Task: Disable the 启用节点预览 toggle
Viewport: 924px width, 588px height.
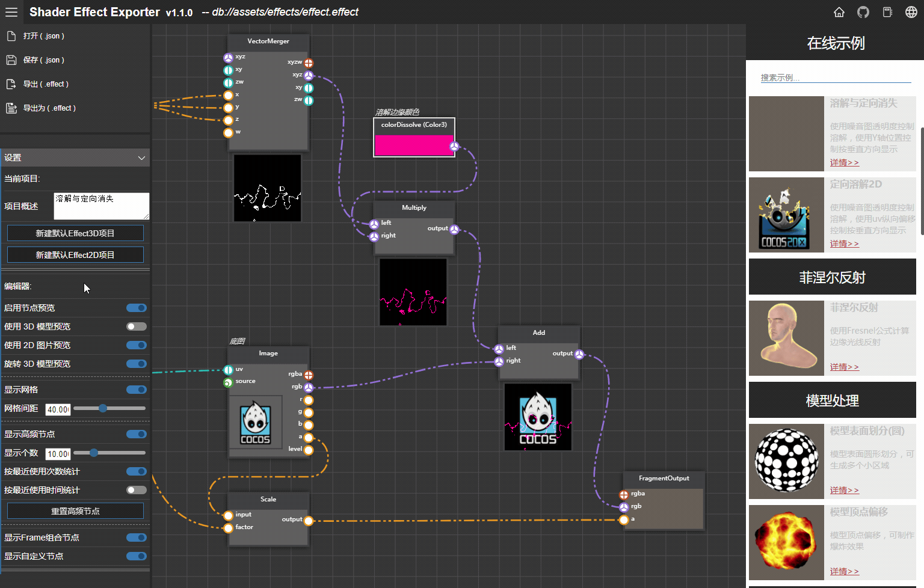Action: click(137, 308)
